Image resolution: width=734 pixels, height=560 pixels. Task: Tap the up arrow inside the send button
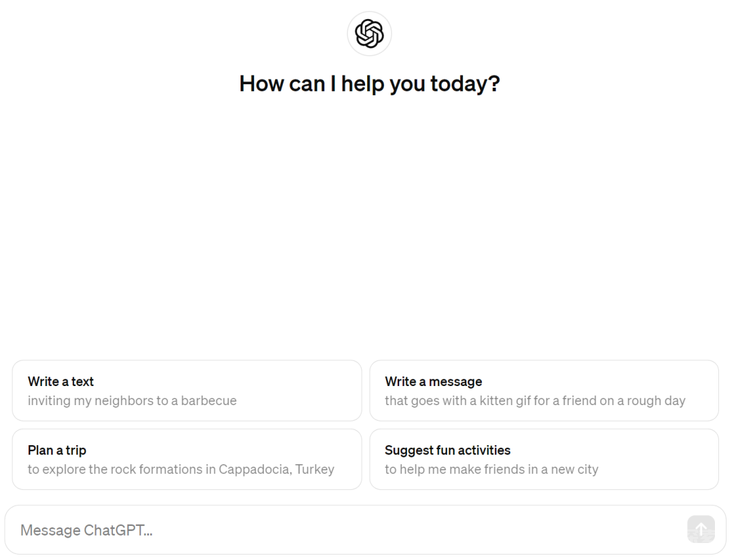701,529
